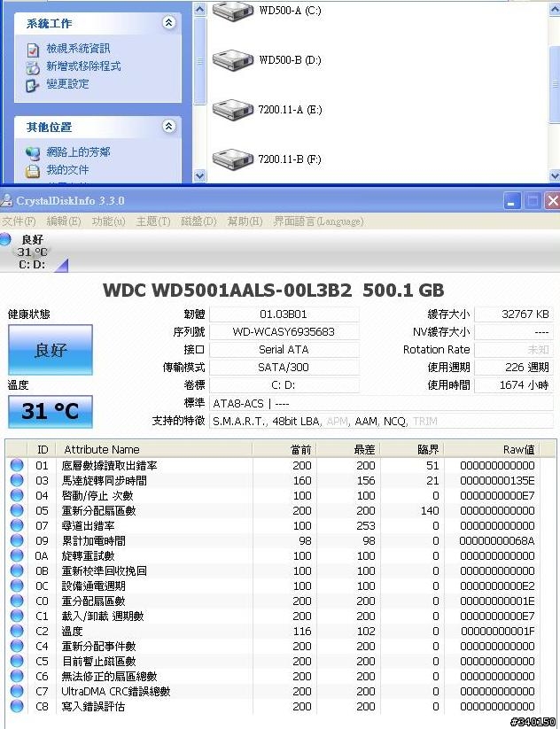This screenshot has width=560, height=729.
Task: Click status orb for attribute 0C 設備通電週期
Action: 17,586
